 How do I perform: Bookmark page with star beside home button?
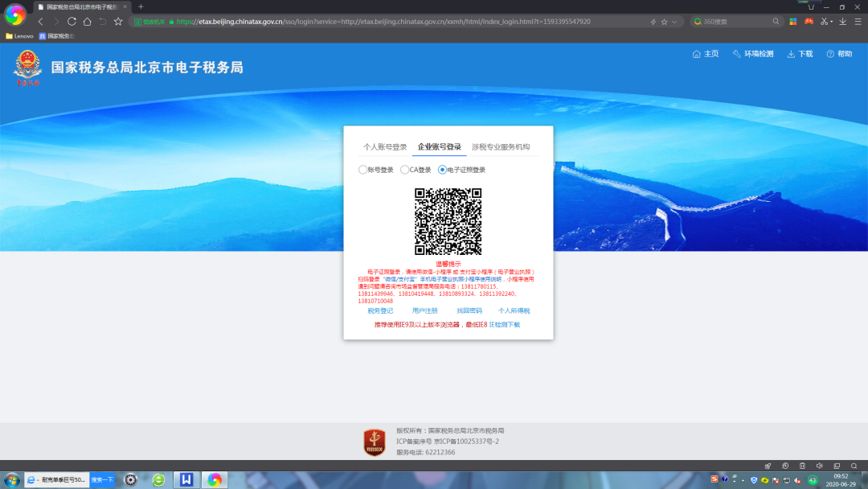[118, 22]
